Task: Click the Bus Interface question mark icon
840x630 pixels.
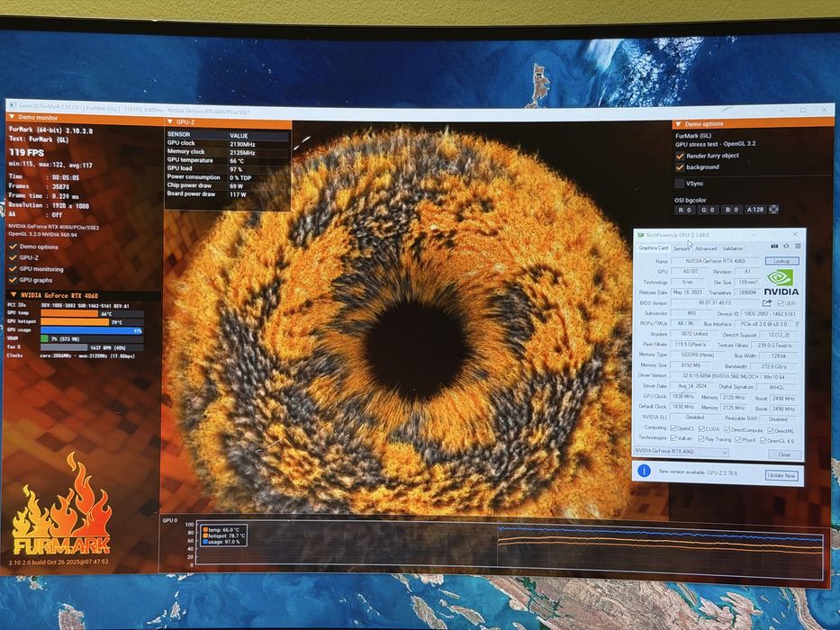Action: (x=797, y=325)
